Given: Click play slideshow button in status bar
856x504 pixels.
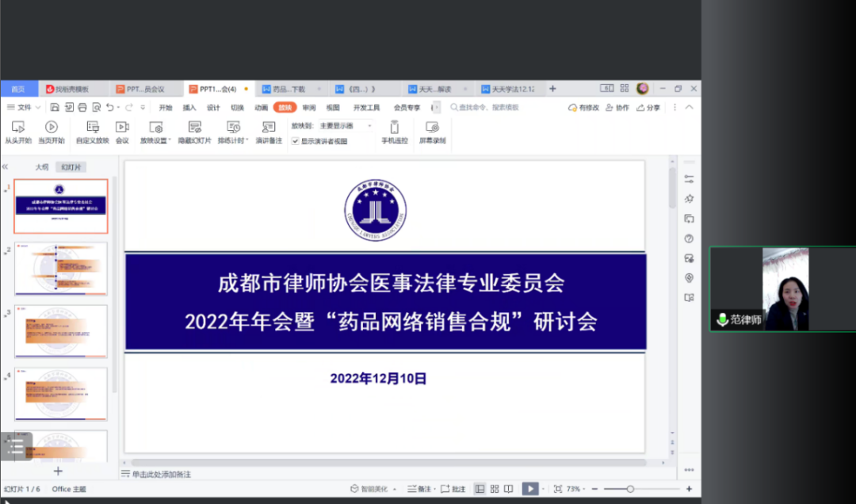Looking at the screenshot, I should coord(530,489).
